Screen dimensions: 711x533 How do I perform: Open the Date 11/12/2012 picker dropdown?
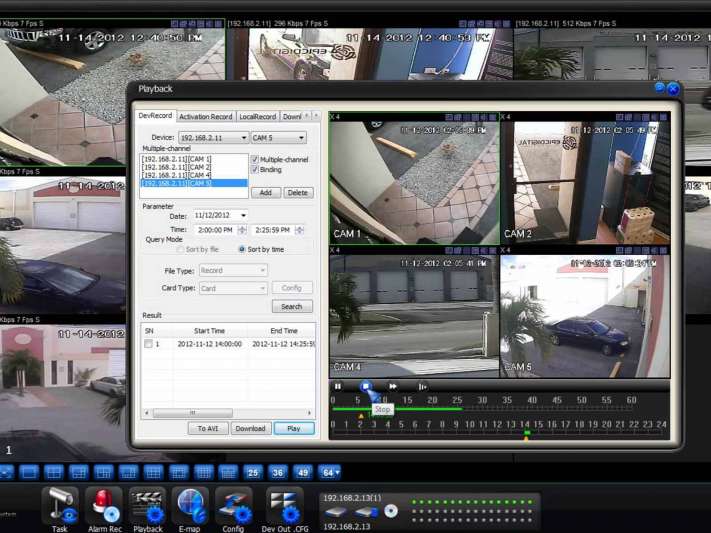click(x=243, y=215)
